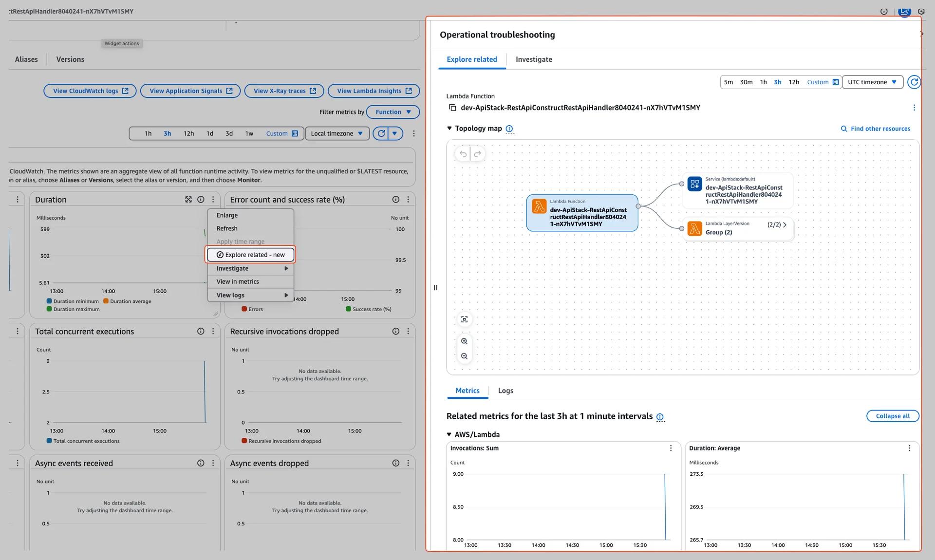The width and height of the screenshot is (935, 560).
Task: Open the Aliases tab
Action: [x=26, y=59]
